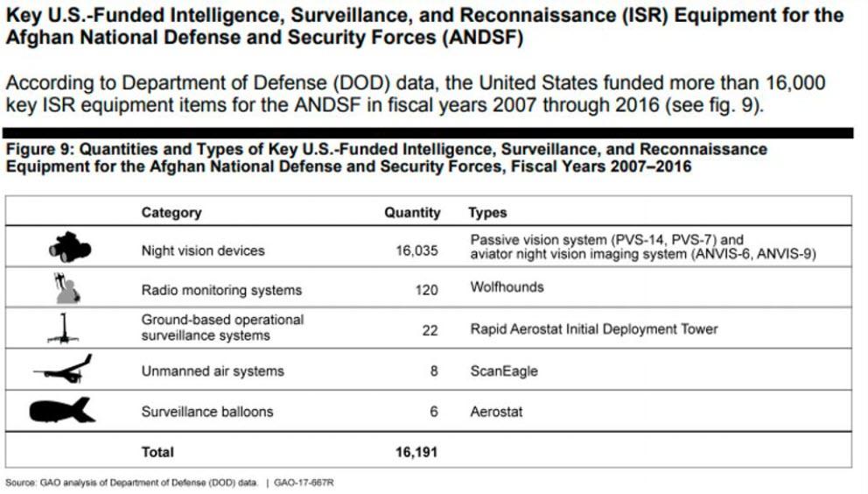Click the Category column header

click(x=171, y=212)
